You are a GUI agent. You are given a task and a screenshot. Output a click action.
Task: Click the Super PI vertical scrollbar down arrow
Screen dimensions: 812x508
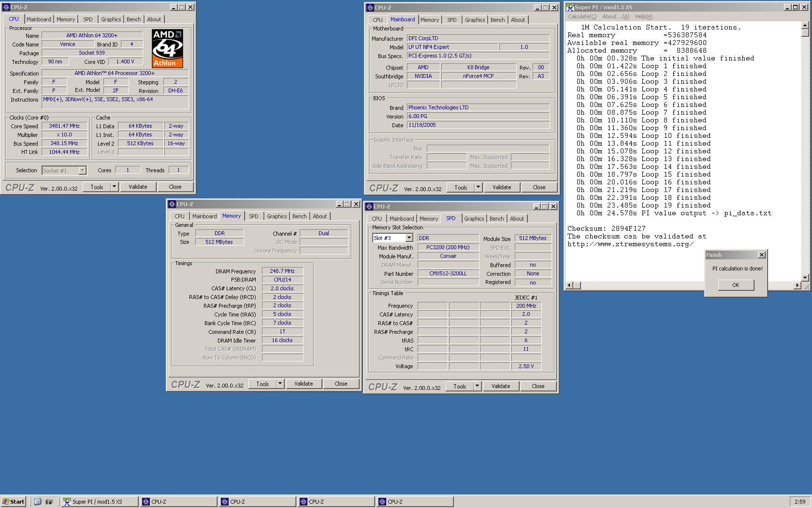(x=805, y=278)
